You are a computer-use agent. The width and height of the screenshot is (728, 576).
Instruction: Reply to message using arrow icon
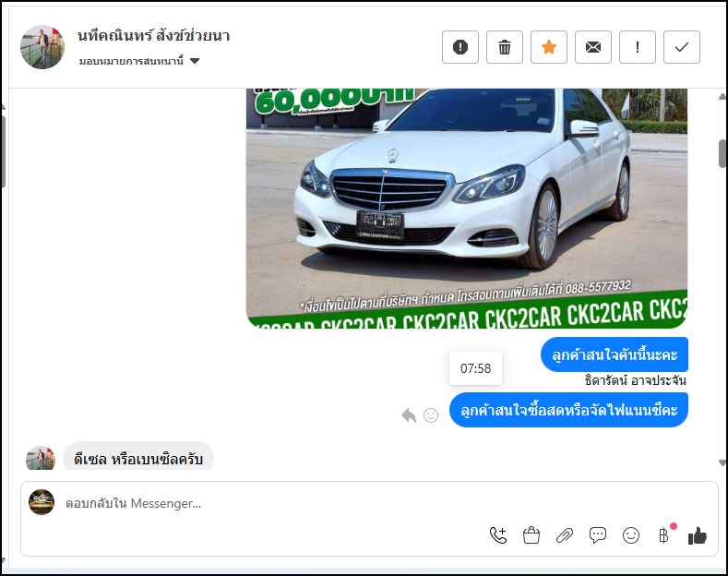pos(409,414)
